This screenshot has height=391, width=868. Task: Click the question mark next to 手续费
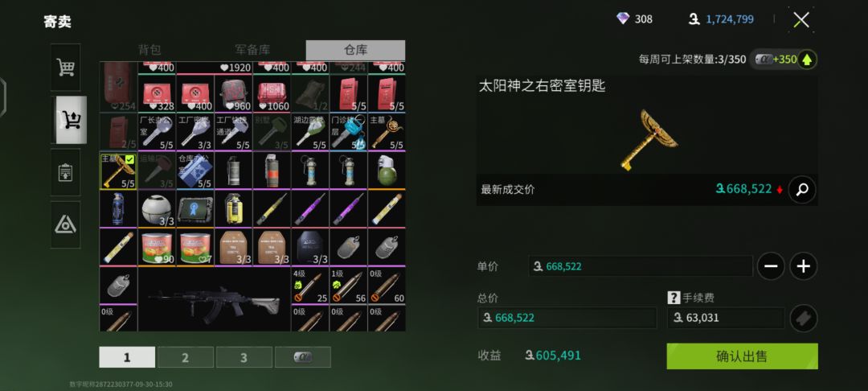(674, 298)
